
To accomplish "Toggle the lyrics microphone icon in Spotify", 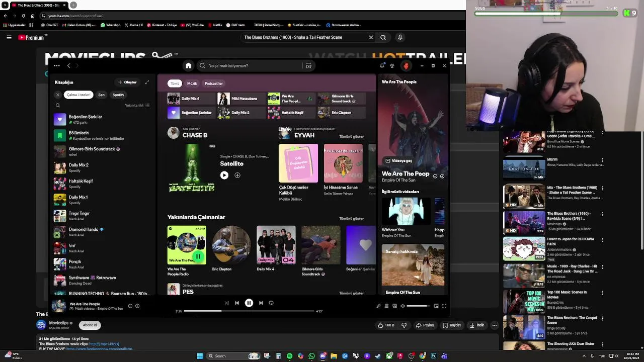I will point(378,306).
